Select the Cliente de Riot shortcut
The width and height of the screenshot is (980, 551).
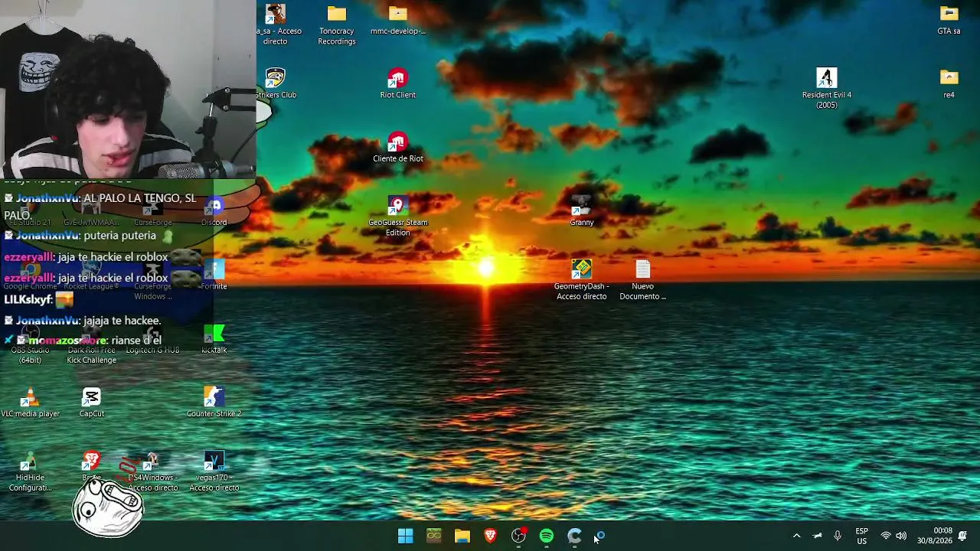click(397, 148)
